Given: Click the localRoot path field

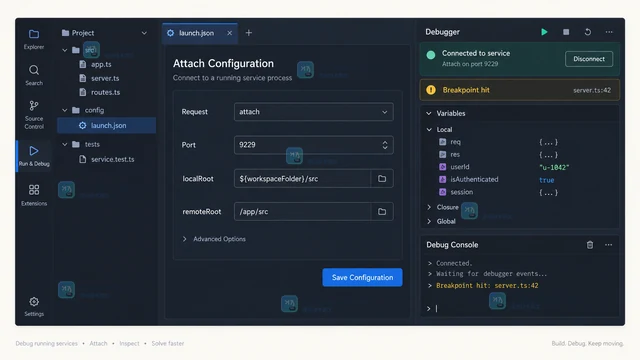Looking at the screenshot, I should coord(302,178).
